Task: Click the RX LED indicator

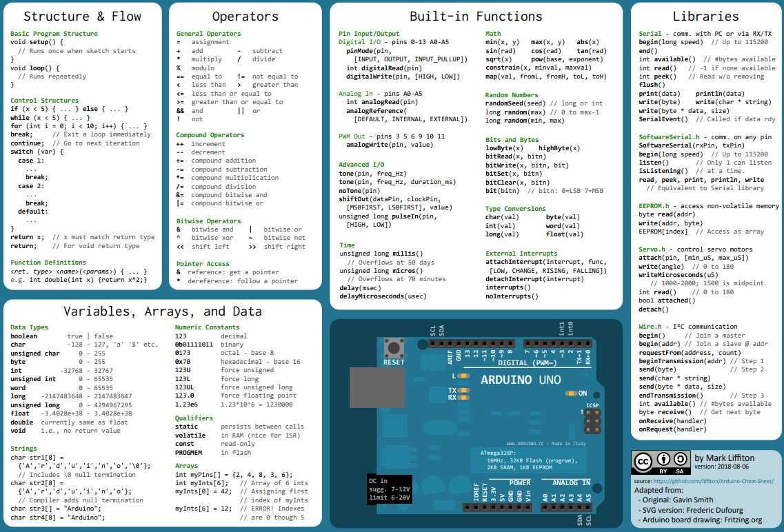Action: pyautogui.click(x=464, y=398)
